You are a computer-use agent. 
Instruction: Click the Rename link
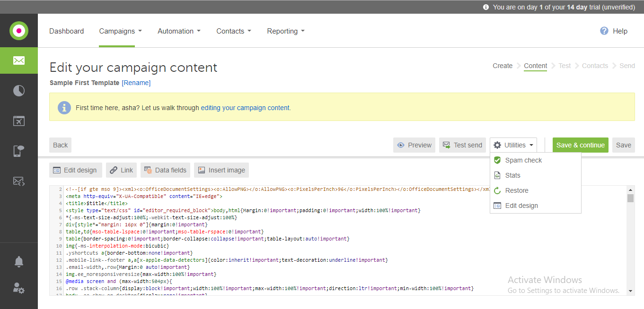[x=136, y=83]
